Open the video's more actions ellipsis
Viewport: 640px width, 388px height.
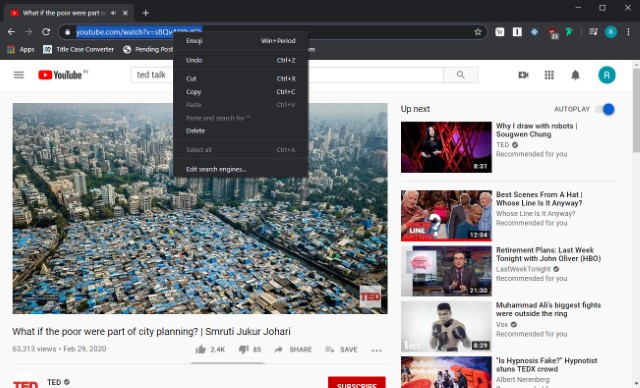coord(377,350)
